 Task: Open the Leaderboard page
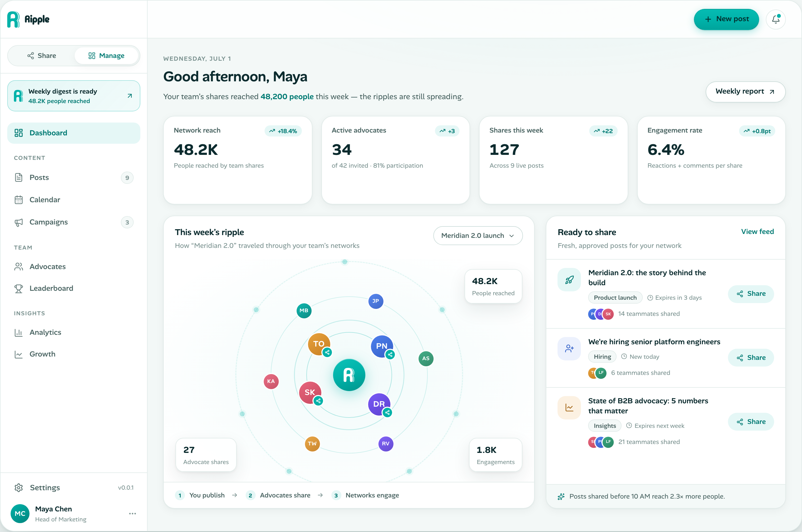(74, 288)
